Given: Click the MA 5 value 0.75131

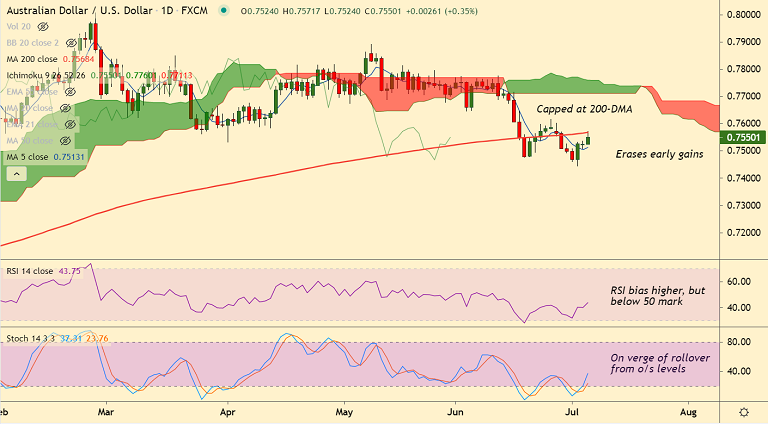Looking at the screenshot, I should (69, 157).
